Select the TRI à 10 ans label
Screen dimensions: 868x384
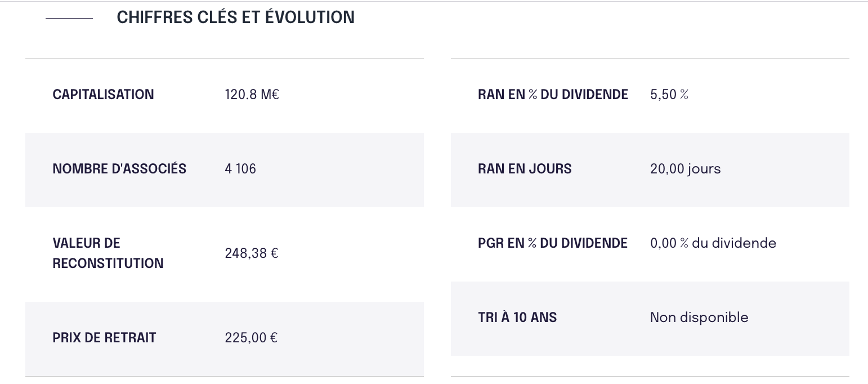click(x=517, y=318)
